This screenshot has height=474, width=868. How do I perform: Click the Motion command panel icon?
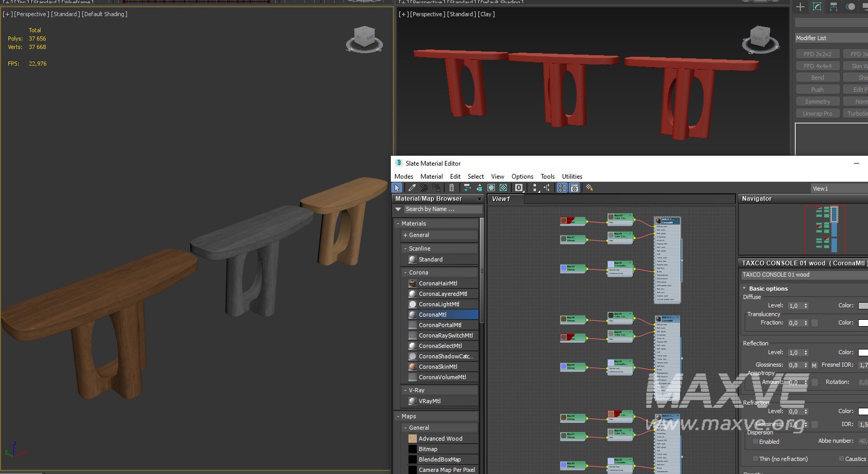tap(850, 7)
